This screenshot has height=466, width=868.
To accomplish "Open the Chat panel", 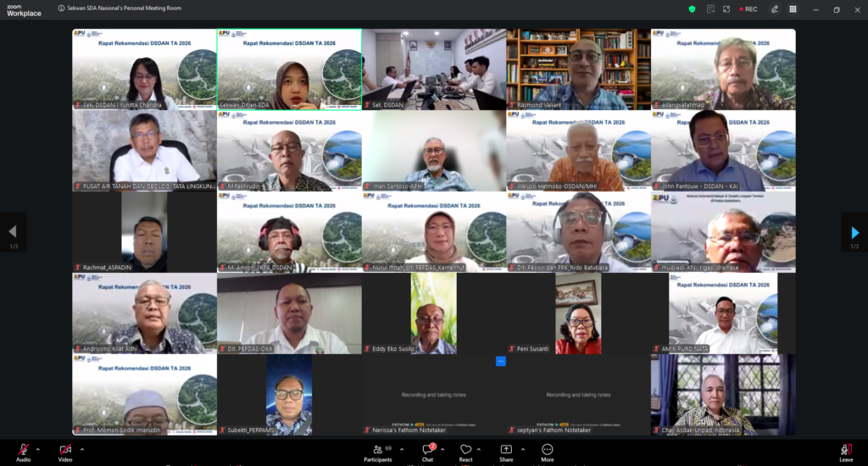I will 428,452.
